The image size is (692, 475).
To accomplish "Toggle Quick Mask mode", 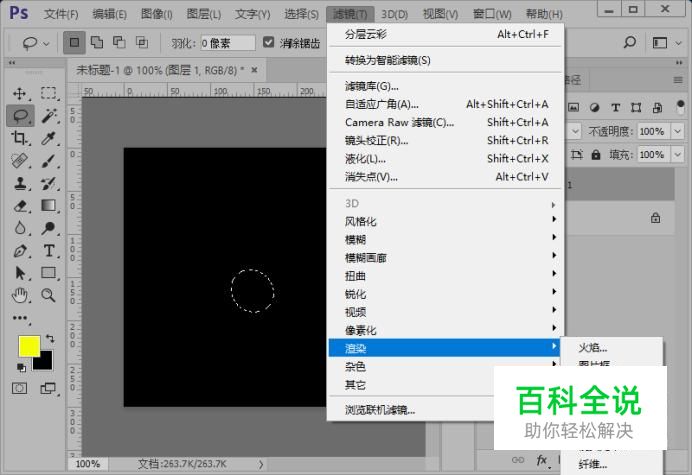I will [x=19, y=388].
